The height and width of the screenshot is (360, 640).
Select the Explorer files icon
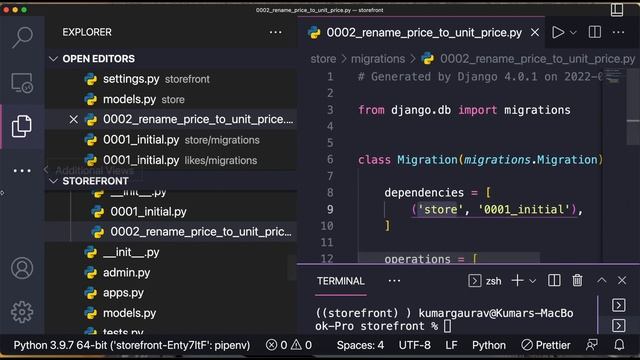pyautogui.click(x=22, y=126)
